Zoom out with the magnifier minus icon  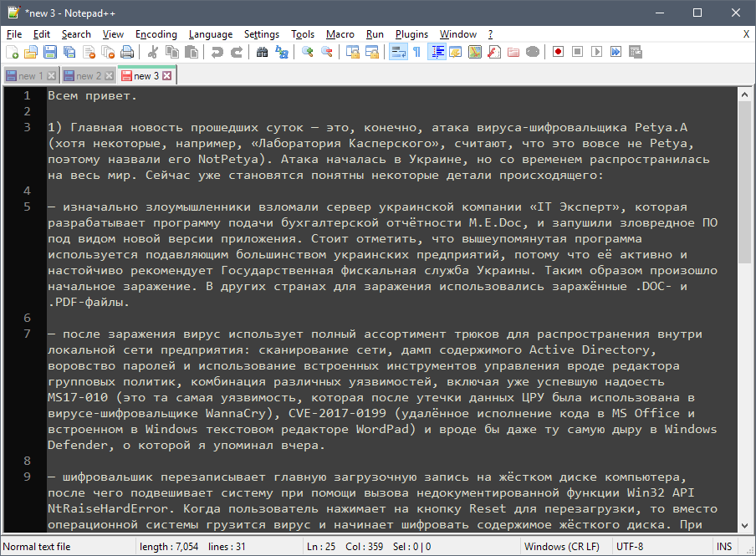[x=326, y=52]
